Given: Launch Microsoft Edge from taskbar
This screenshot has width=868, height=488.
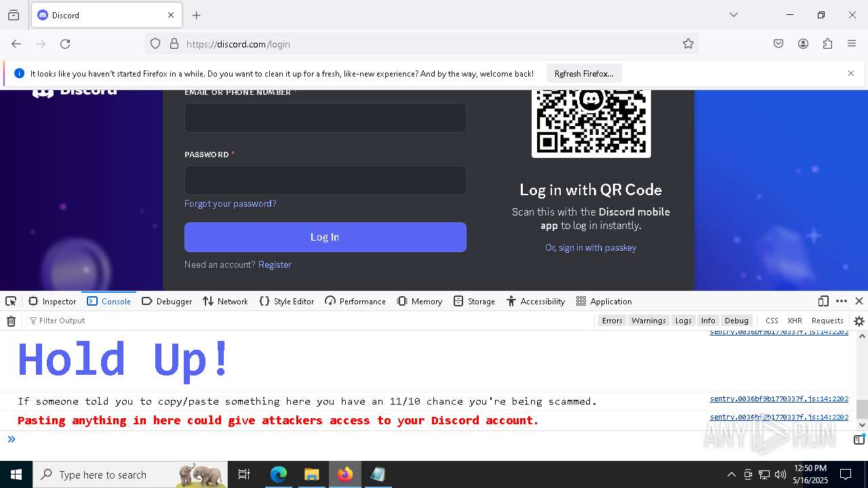Looking at the screenshot, I should (x=279, y=474).
